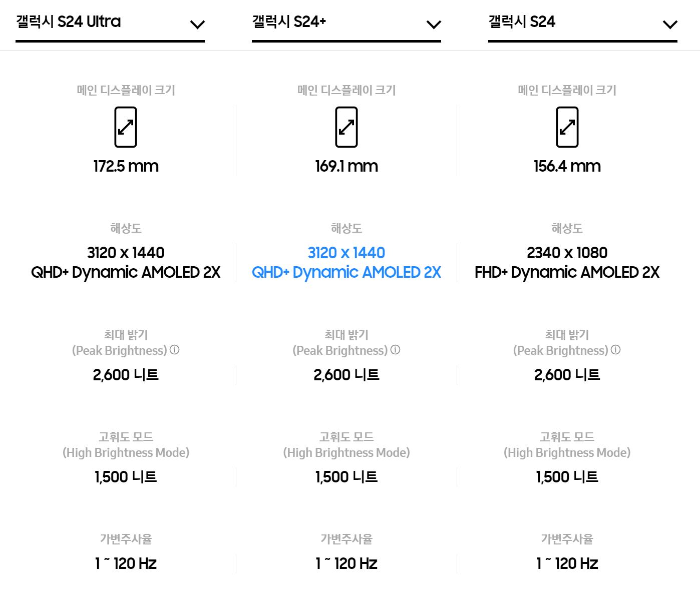Click the (High Brightness Mode) label in the S24 column
Viewport: 700px width, 601px height.
[567, 453]
